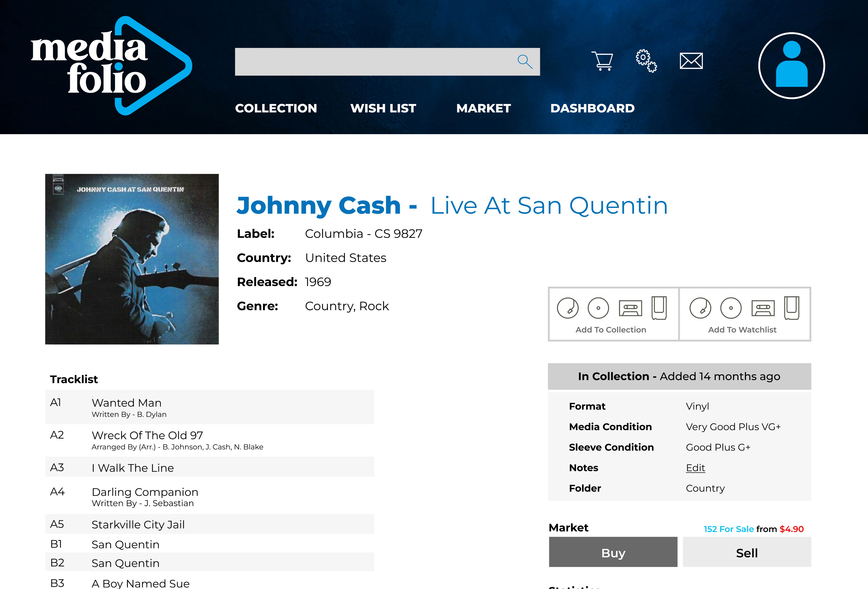Click the Very Good Plus VG+ value
Image resolution: width=868 pixels, height=589 pixels.
733,427
